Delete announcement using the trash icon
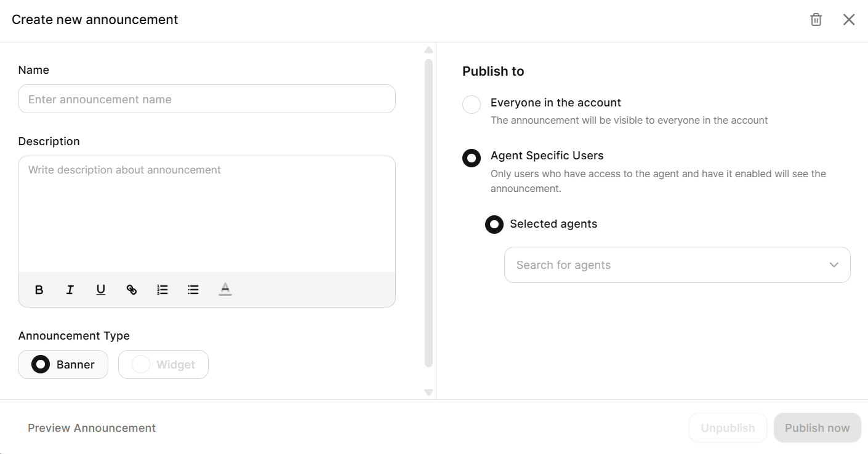Screen dimensions: 868x454 tap(816, 20)
